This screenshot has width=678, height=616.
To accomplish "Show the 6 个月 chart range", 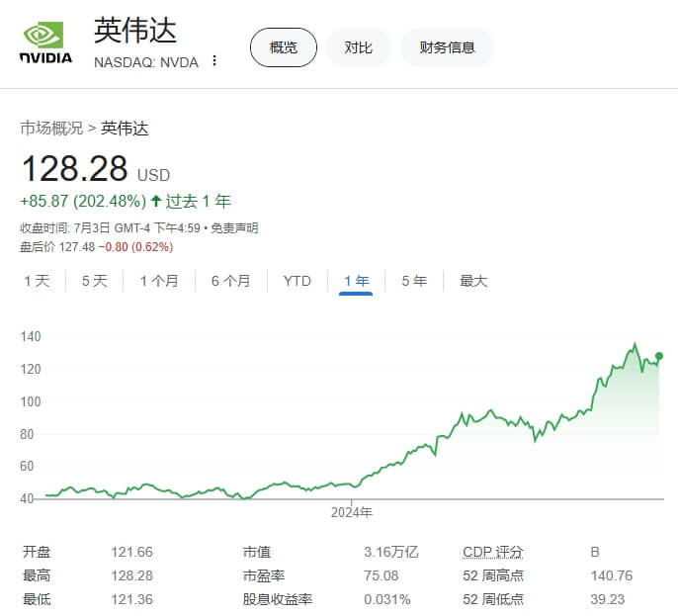I will pos(231,281).
